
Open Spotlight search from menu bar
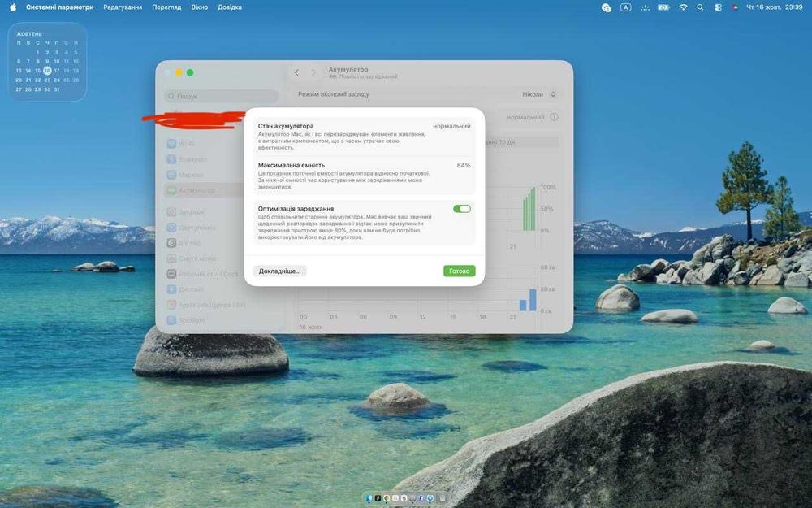[700, 7]
